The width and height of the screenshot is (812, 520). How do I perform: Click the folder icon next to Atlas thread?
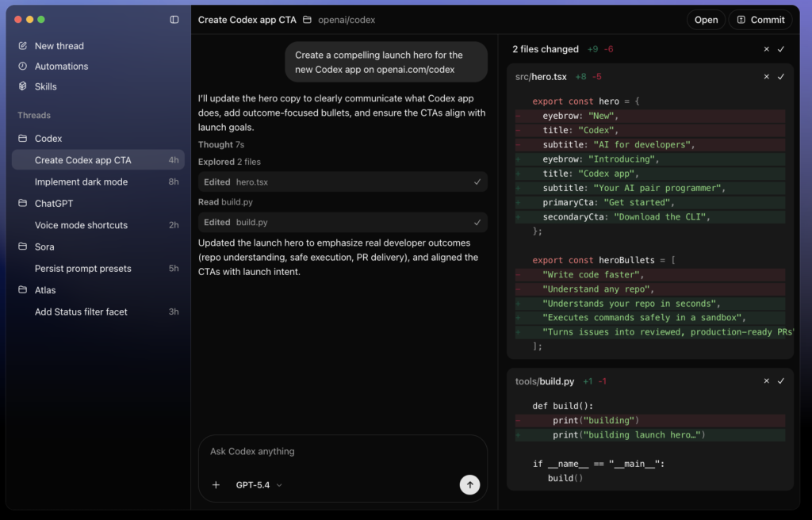click(24, 289)
